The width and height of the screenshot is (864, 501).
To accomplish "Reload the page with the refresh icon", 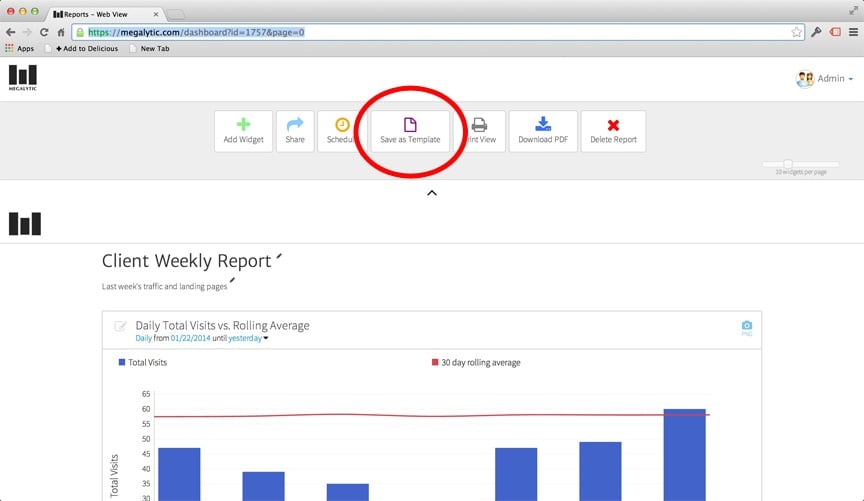I will (x=44, y=32).
